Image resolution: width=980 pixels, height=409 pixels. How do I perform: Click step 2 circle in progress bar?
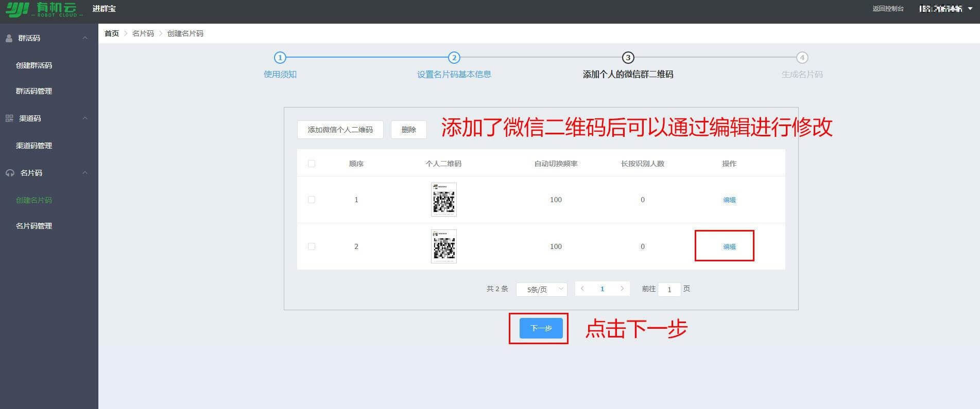pyautogui.click(x=454, y=58)
